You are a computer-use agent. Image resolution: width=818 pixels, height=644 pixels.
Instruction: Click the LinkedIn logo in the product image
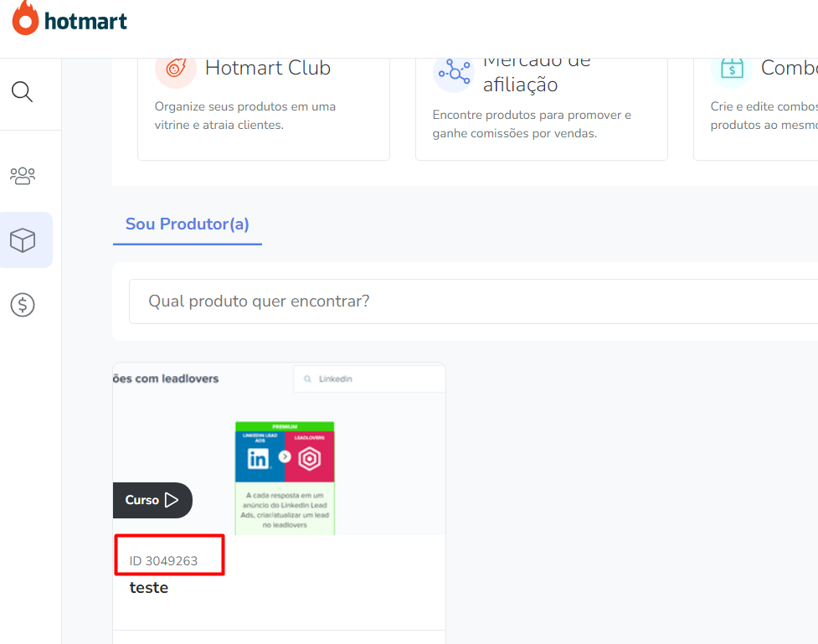pyautogui.click(x=259, y=458)
